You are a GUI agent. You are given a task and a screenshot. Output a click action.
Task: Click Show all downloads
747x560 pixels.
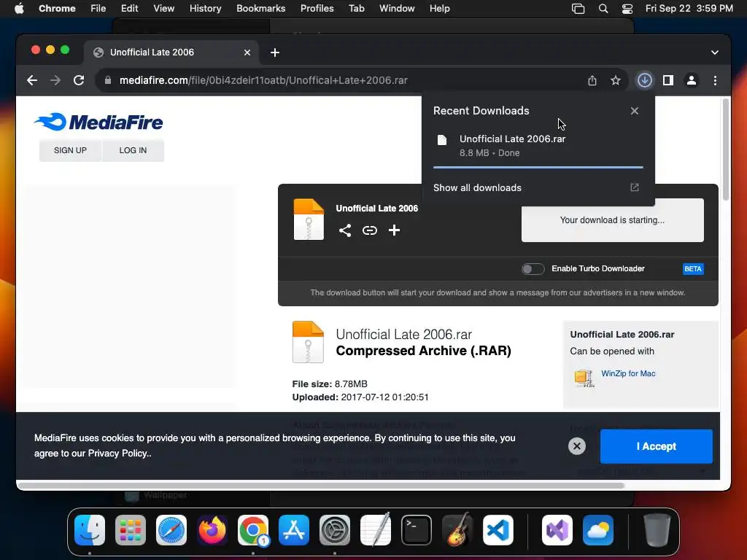(477, 187)
